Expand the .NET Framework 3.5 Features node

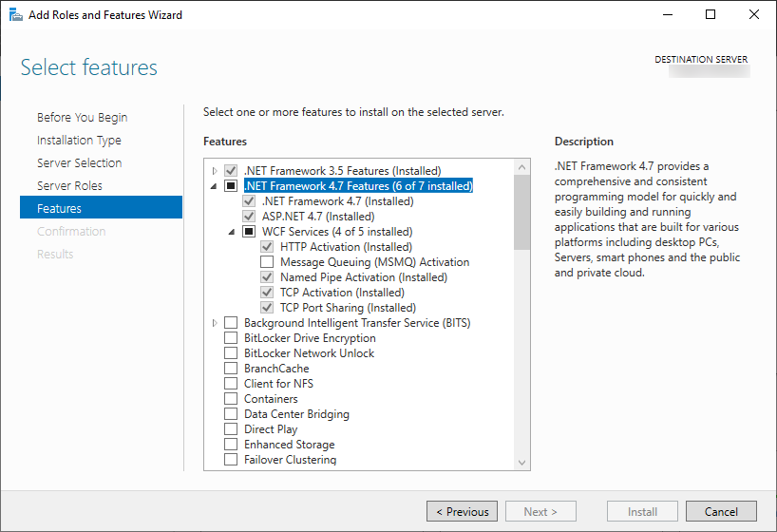pyautogui.click(x=215, y=171)
